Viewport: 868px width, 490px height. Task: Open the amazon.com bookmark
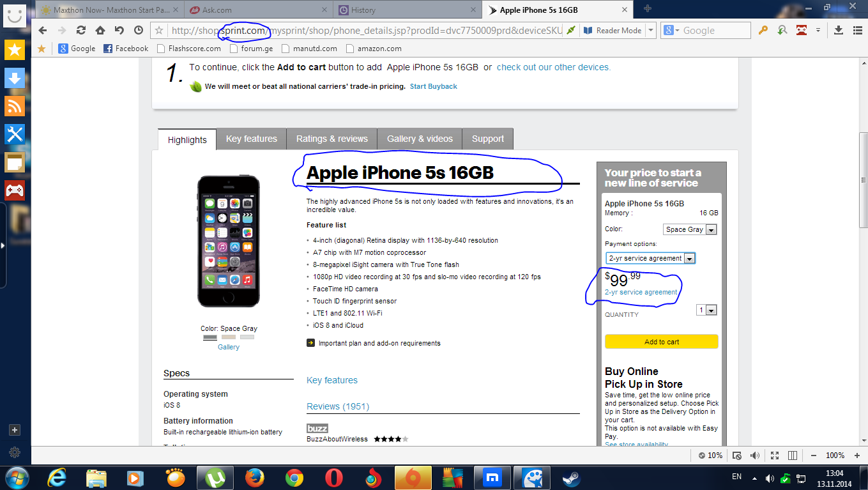coord(373,49)
